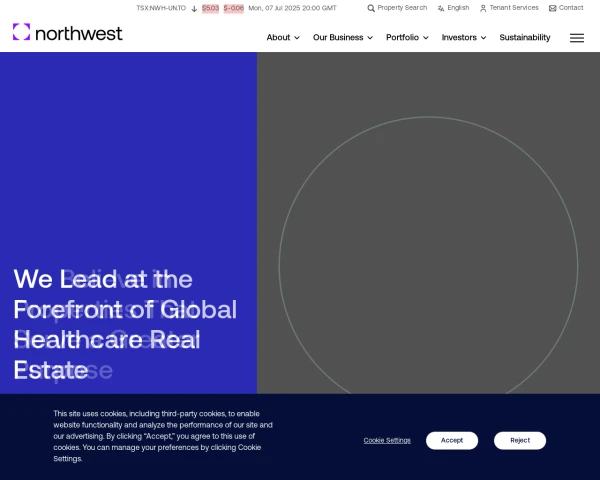Click the stock down-arrow icon
Viewport: 600px width, 480px height.
[194, 9]
